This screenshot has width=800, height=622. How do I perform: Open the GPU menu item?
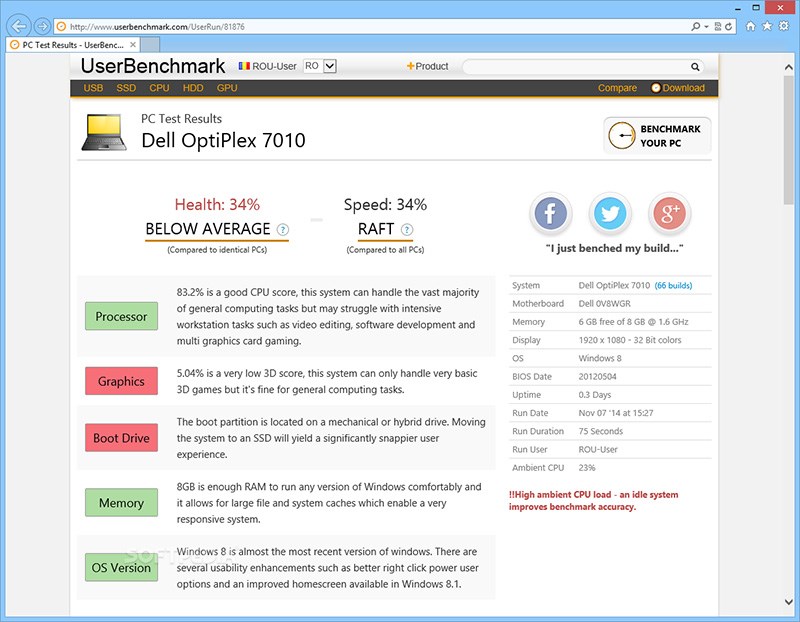pyautogui.click(x=227, y=88)
